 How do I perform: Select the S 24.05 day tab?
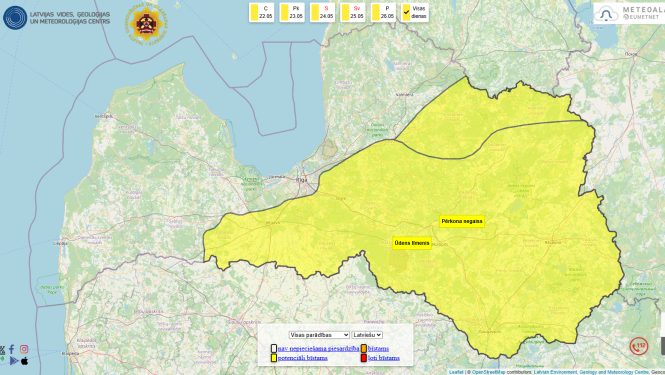(x=322, y=12)
